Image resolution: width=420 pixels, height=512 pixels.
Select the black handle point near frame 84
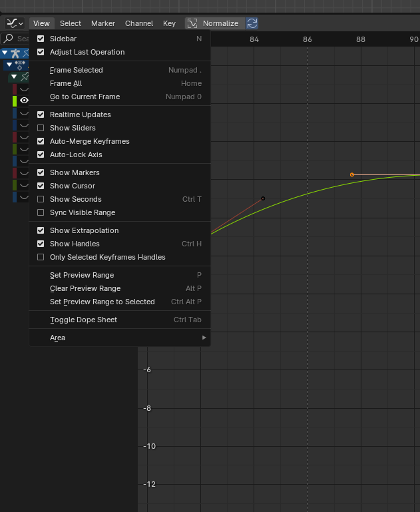pyautogui.click(x=263, y=198)
